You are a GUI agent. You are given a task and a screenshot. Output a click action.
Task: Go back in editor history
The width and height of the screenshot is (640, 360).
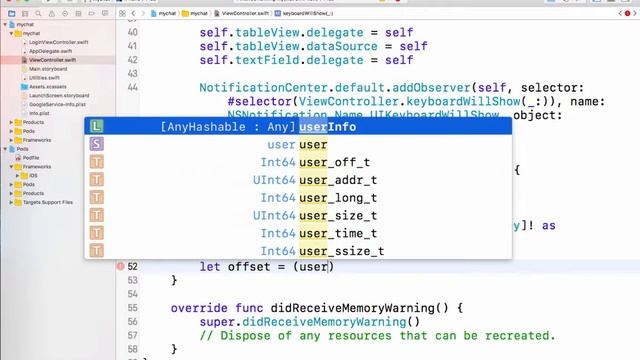point(133,13)
